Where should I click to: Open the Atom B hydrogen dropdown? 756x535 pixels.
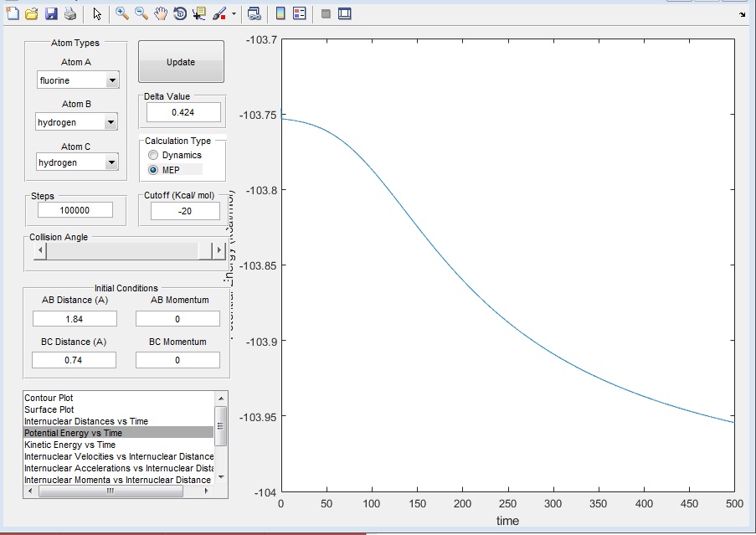(76, 122)
